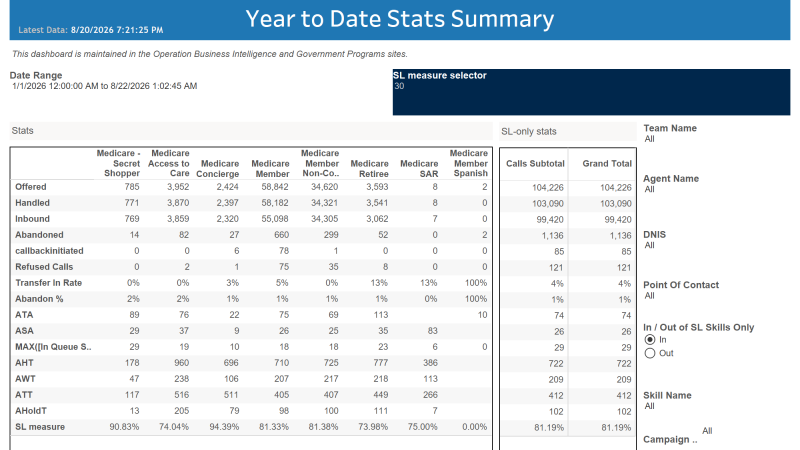Image resolution: width=800 pixels, height=450 pixels.
Task: Select the In radio button
Action: (x=649, y=340)
